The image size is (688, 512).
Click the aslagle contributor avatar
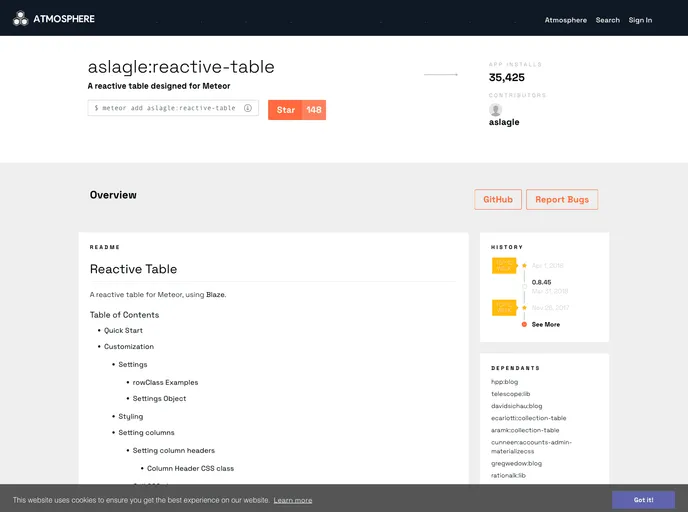point(495,110)
